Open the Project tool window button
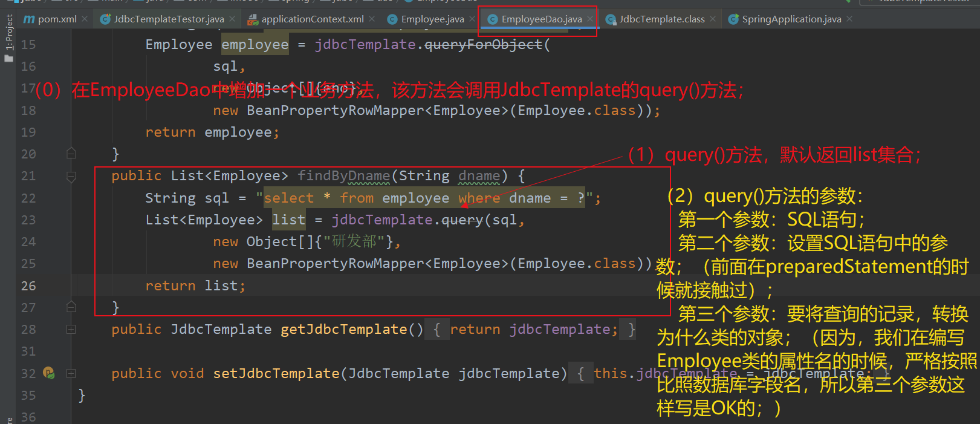This screenshot has width=980, height=424. point(8,38)
